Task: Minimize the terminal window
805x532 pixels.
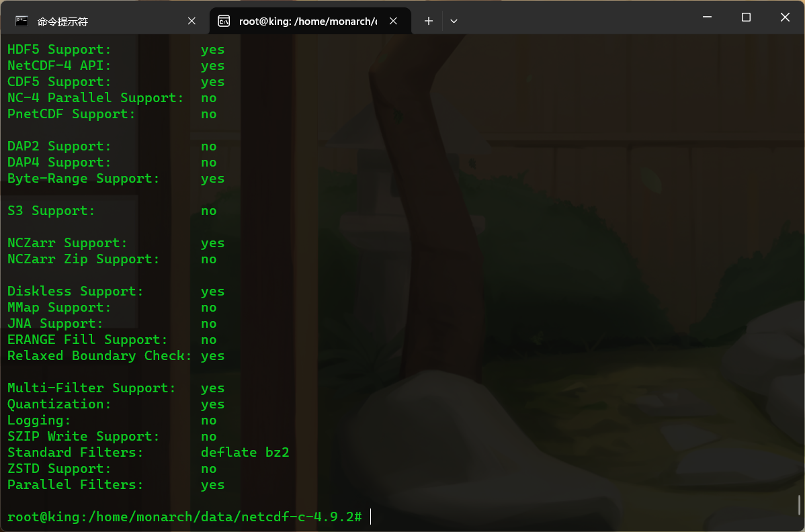Action: coord(707,17)
